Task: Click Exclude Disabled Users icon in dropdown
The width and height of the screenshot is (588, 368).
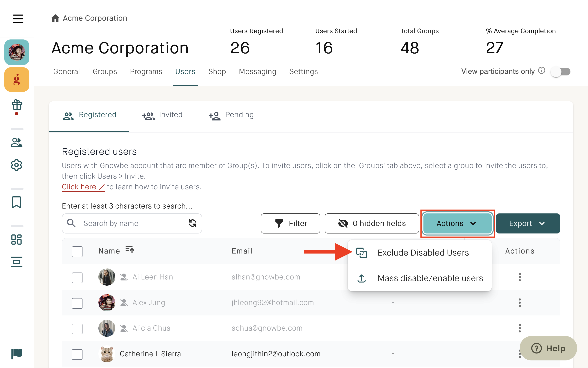Action: point(362,253)
